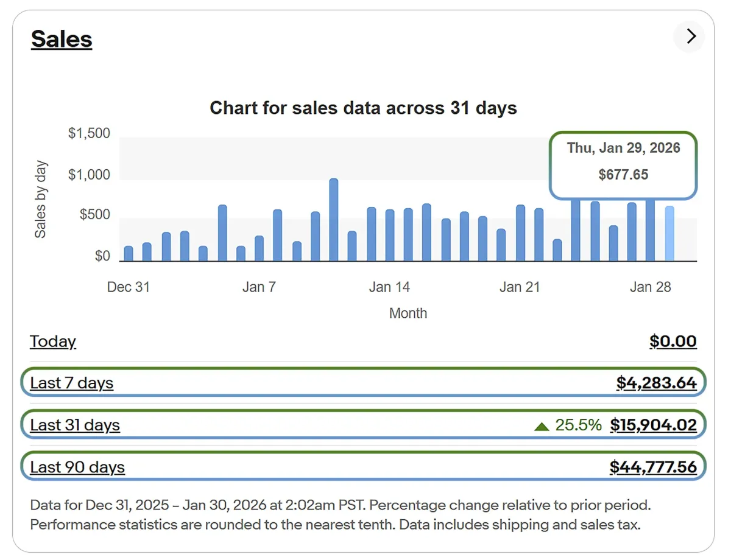Click the $4,283.64 sales total

656,383
